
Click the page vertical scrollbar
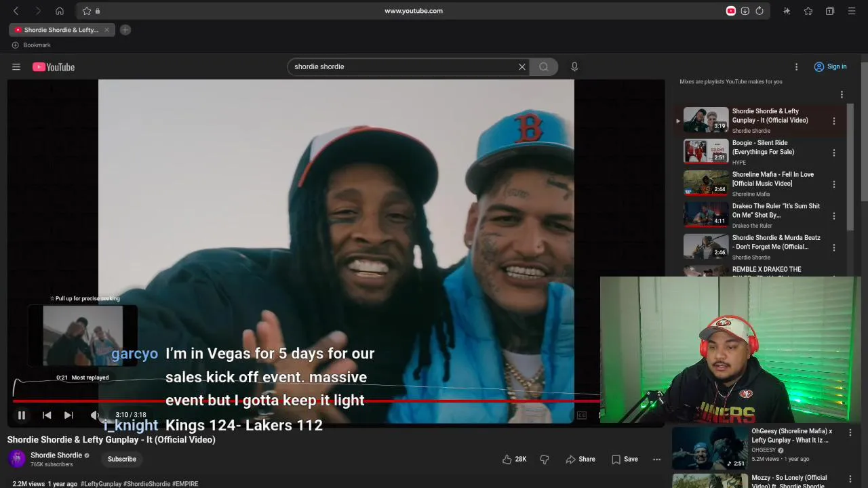(x=864, y=132)
